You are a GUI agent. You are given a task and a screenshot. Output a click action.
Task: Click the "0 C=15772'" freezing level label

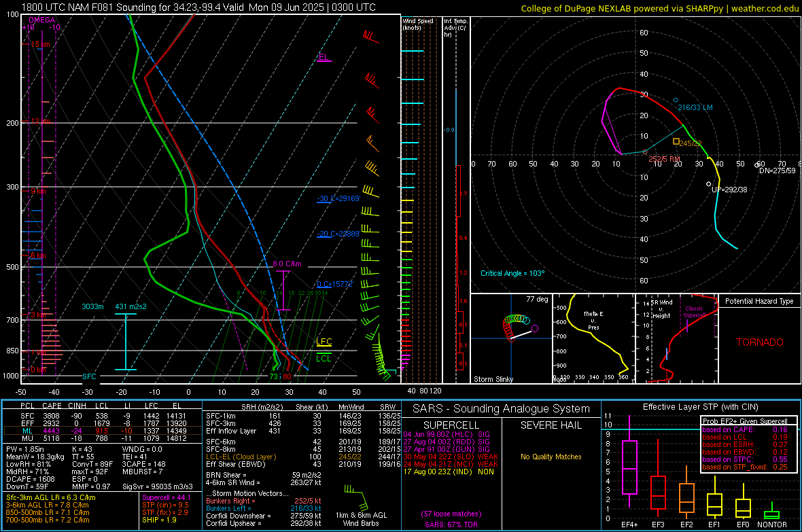[x=335, y=284]
